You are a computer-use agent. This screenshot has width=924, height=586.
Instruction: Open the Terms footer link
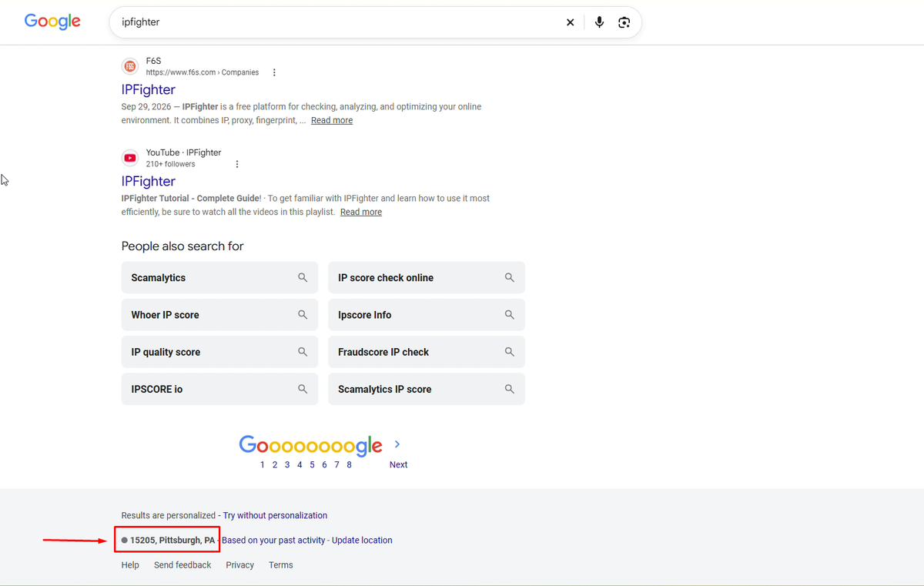coord(280,564)
